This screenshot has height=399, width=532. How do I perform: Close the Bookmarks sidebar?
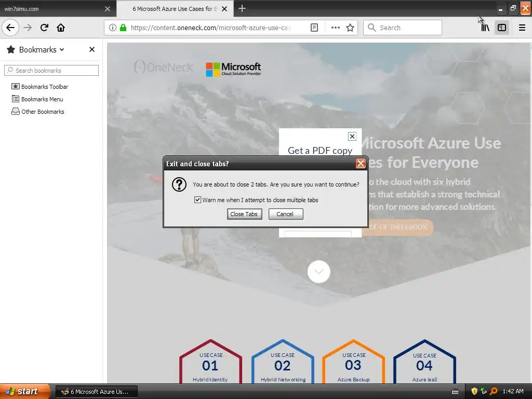coord(92,49)
